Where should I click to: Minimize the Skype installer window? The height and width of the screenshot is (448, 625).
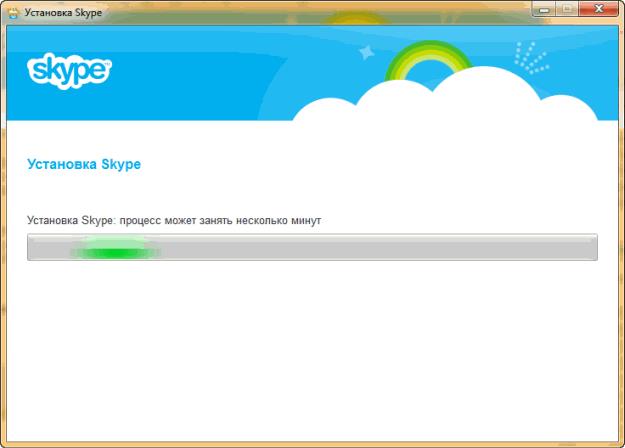point(543,10)
